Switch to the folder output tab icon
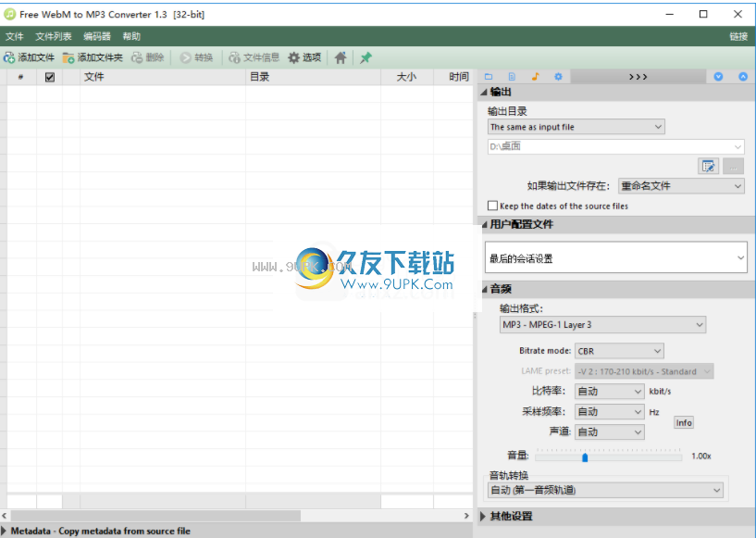This screenshot has width=756, height=538. [x=489, y=77]
